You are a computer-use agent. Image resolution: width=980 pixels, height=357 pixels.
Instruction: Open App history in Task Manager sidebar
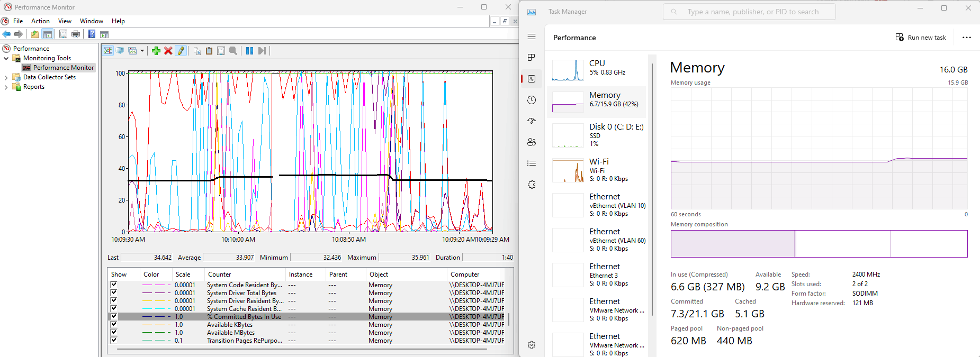point(532,100)
